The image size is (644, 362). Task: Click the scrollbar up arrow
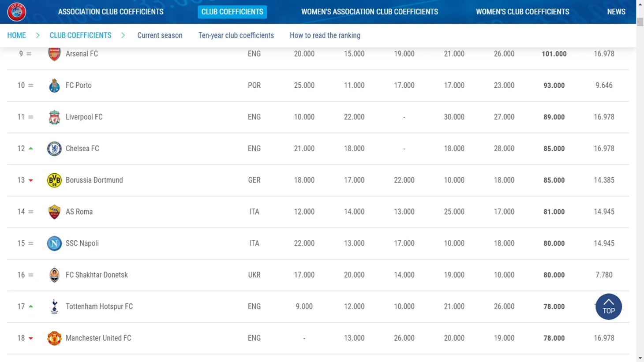point(640,4)
